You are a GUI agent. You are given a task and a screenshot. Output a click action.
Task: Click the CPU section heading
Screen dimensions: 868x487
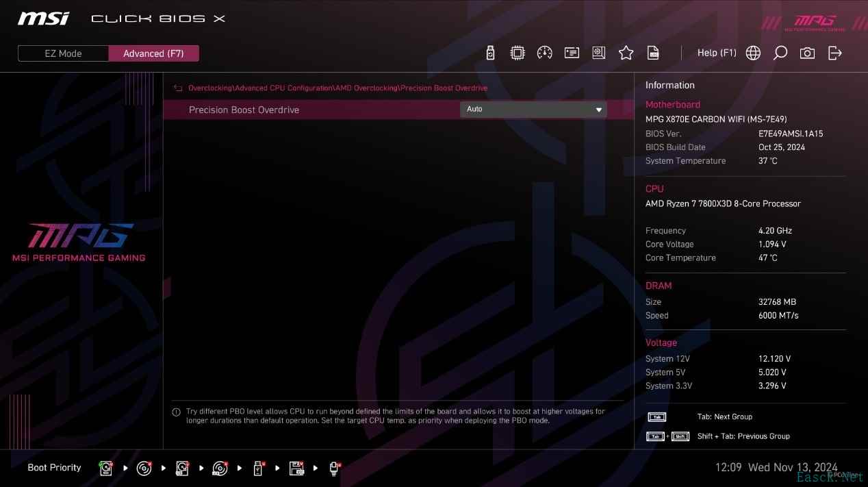(x=654, y=189)
